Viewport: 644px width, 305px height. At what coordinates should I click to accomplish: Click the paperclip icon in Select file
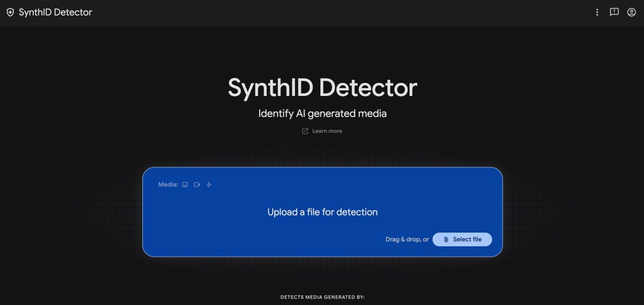[446, 240]
